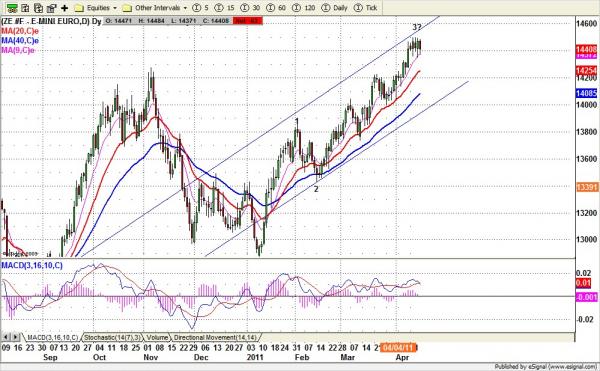Screen dimensions: 600x371
Task: Click the red net change box
Action: click(x=247, y=21)
